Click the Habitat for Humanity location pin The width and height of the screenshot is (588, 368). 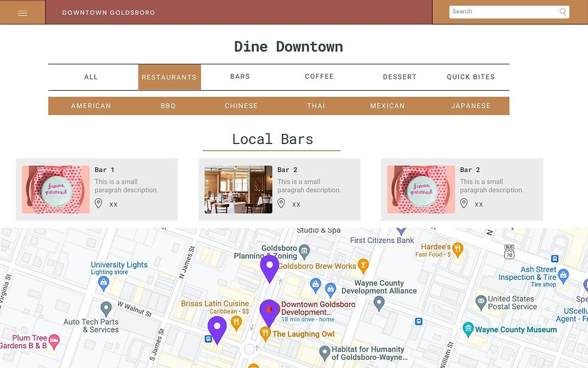[x=325, y=352]
